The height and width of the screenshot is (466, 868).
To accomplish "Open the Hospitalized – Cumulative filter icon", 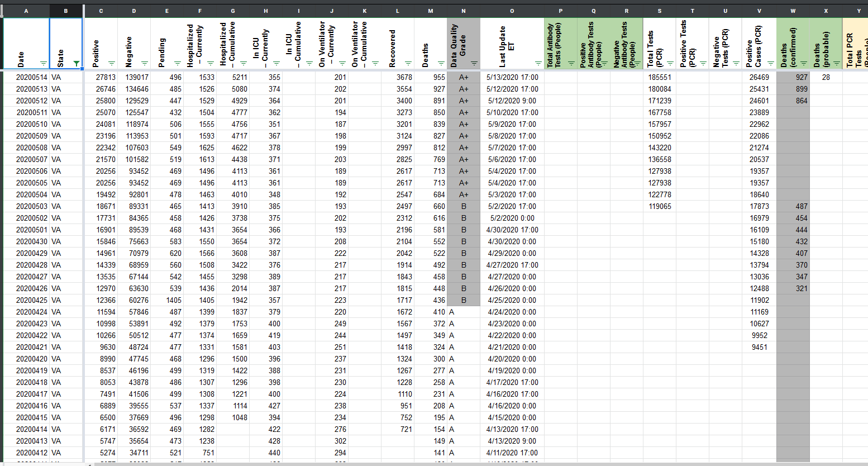I will (244, 63).
